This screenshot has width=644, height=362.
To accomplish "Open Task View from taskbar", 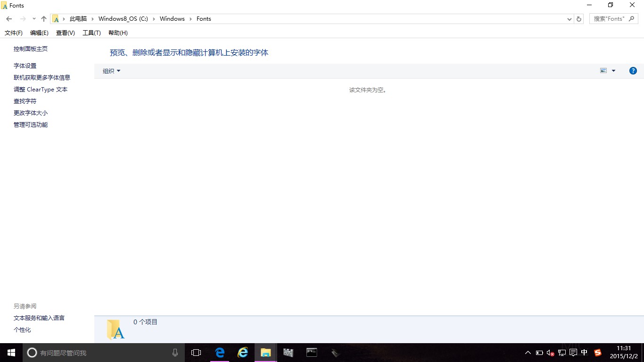I will point(196,353).
